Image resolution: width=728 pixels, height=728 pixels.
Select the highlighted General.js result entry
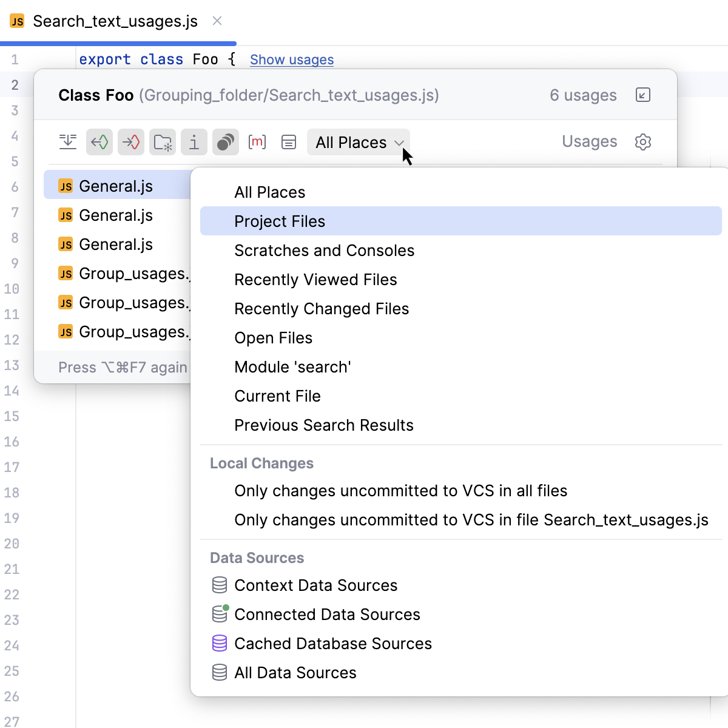click(116, 186)
